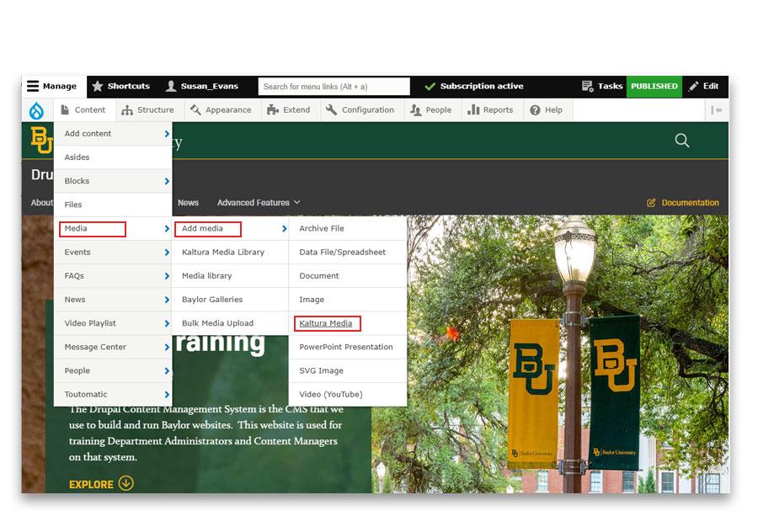
Task: Open the Tasks icon in toolbar
Action: point(587,86)
